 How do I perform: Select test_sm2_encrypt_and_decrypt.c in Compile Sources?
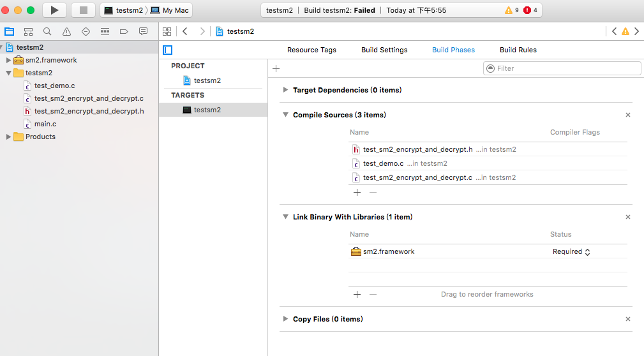pos(488,177)
